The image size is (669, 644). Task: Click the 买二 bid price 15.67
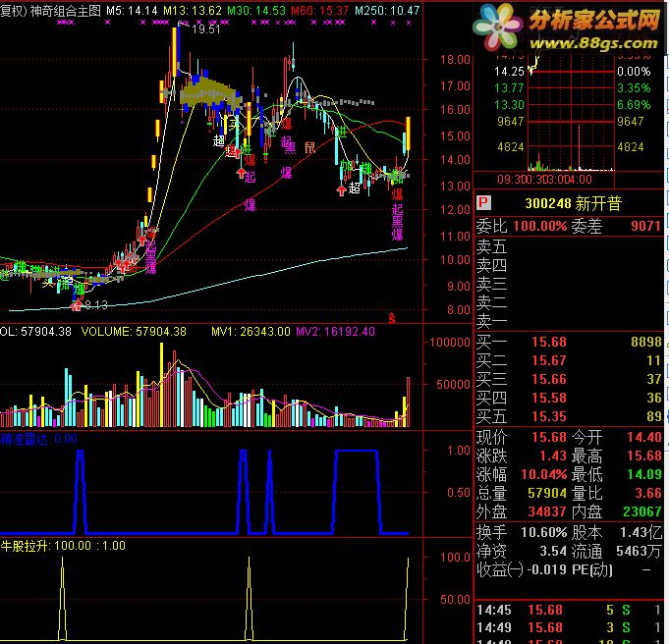(x=549, y=361)
